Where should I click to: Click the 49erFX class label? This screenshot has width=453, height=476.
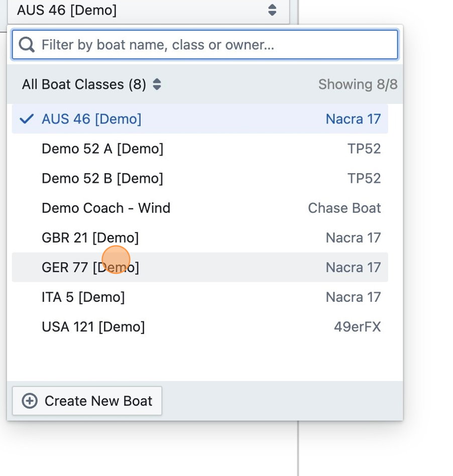tap(358, 327)
